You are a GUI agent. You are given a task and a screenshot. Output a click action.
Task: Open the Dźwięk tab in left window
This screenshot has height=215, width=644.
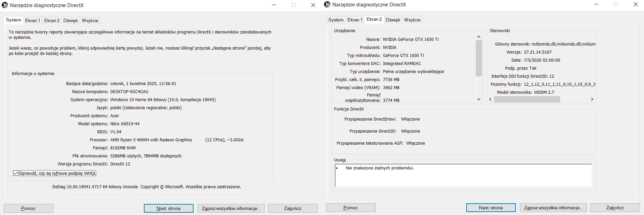pos(70,20)
